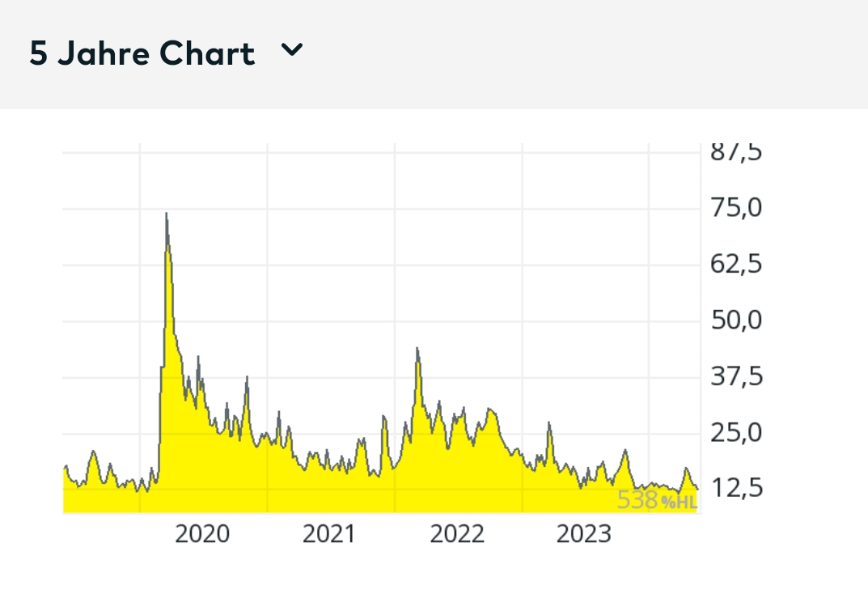Select the 2021 label on the time axis
This screenshot has height=594, width=868.
(x=330, y=534)
